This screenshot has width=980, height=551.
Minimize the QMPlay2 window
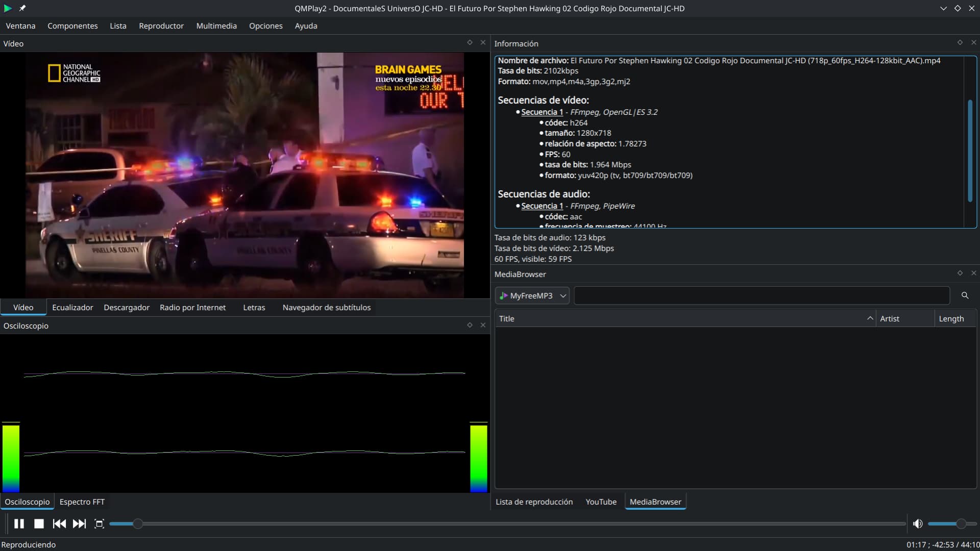tap(943, 8)
